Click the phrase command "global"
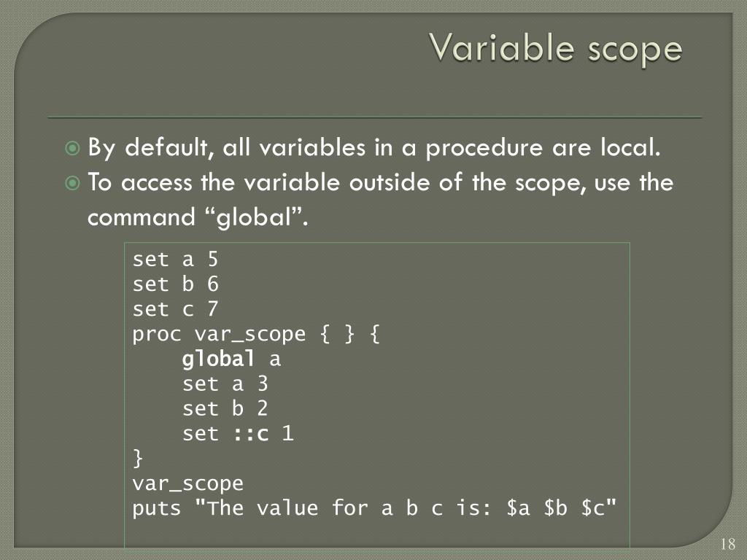 click(x=198, y=217)
